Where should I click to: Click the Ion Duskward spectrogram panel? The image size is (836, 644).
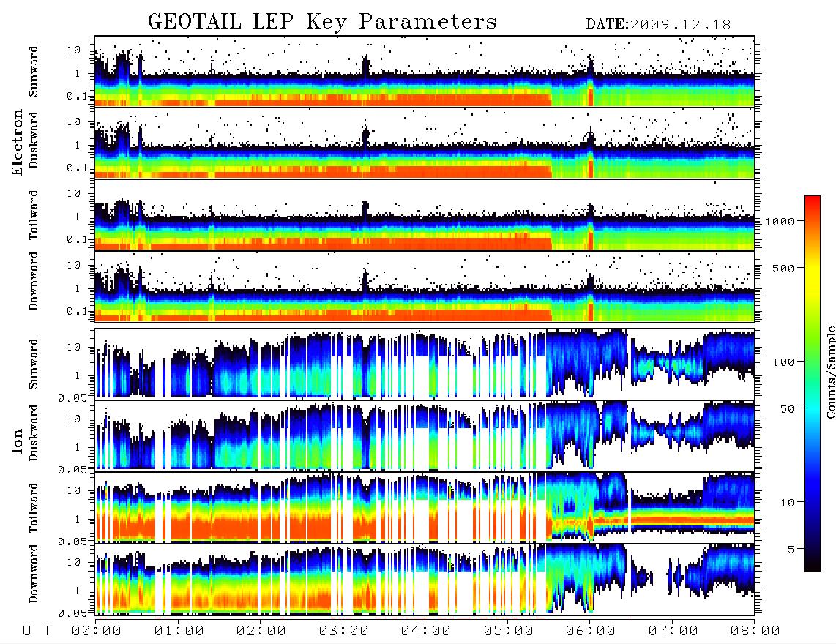coord(425,436)
